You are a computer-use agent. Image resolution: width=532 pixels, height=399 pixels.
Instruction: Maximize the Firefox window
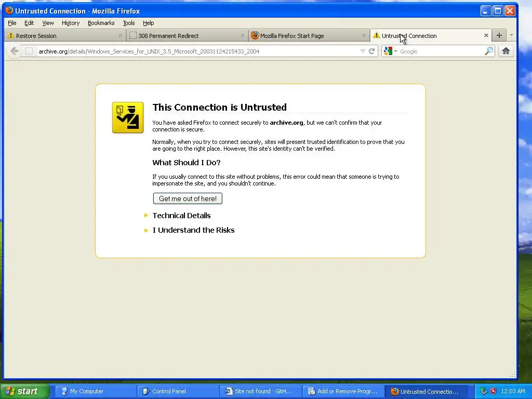[498, 11]
